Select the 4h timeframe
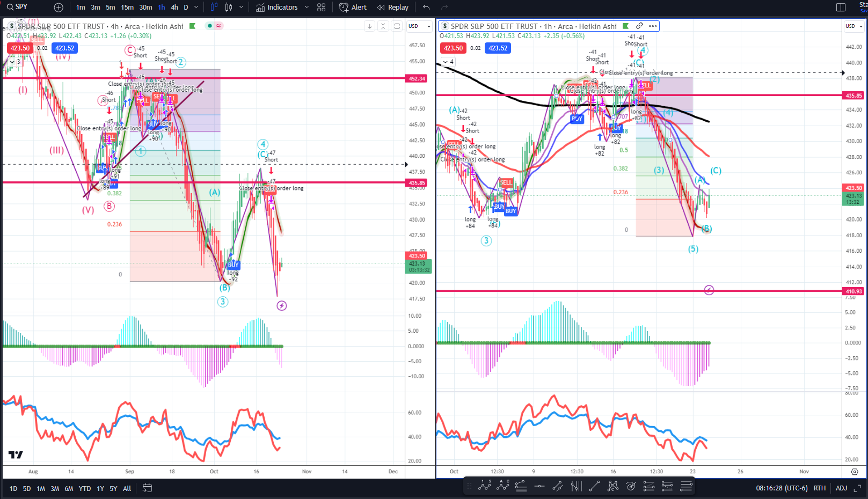This screenshot has width=868, height=499. coord(174,8)
